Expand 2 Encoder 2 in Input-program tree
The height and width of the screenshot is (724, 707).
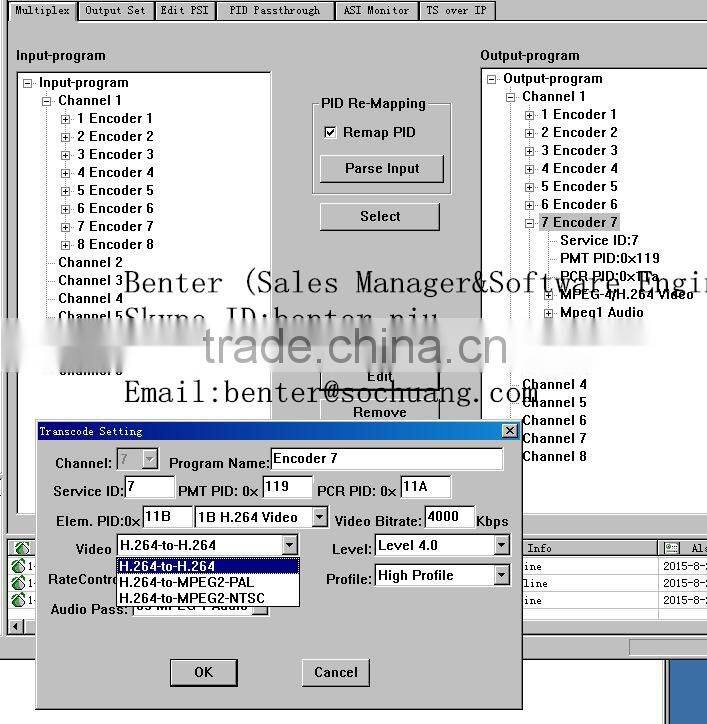pos(66,137)
